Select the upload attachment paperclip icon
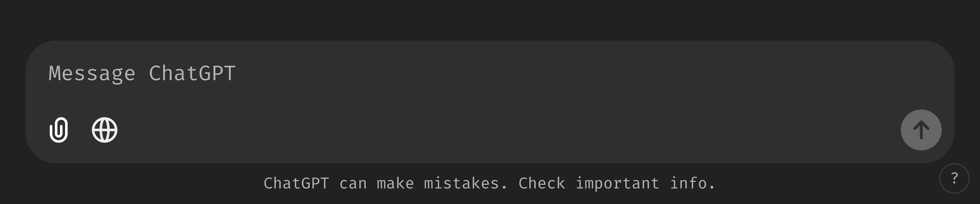980x204 pixels. point(59,130)
